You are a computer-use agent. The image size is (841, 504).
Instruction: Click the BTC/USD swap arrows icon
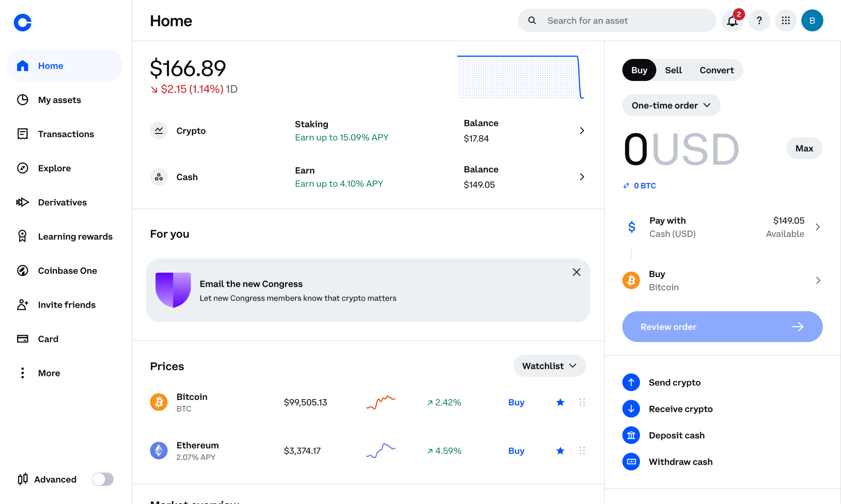click(x=626, y=186)
